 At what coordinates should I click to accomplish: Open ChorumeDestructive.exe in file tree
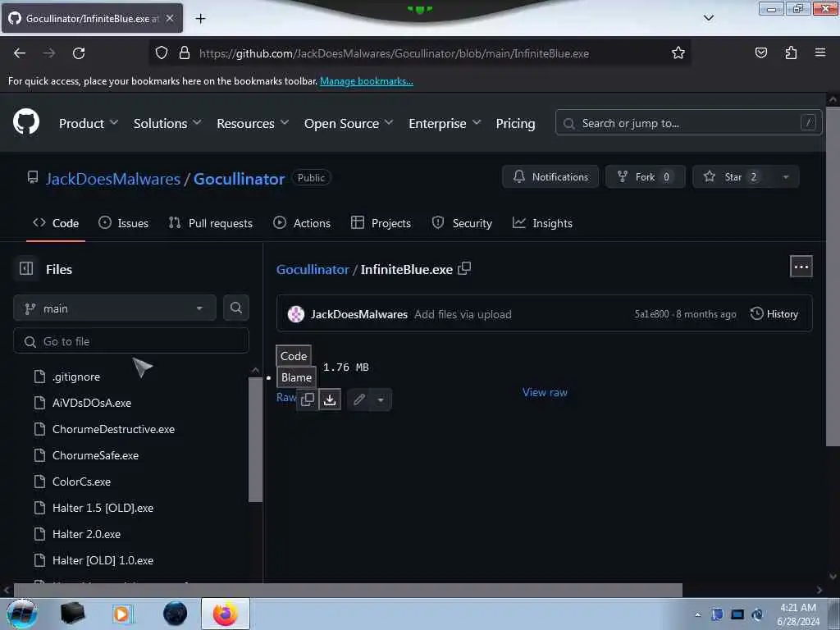[x=113, y=429]
